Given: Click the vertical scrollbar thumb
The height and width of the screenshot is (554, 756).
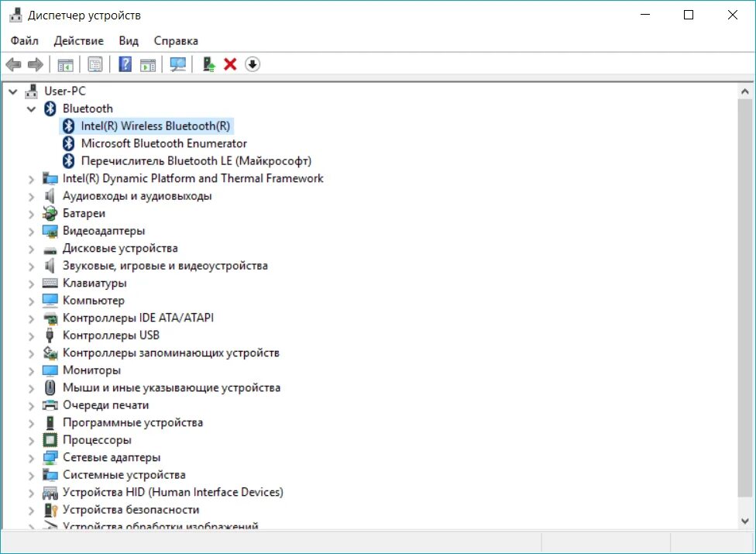Looking at the screenshot, I should (745, 298).
